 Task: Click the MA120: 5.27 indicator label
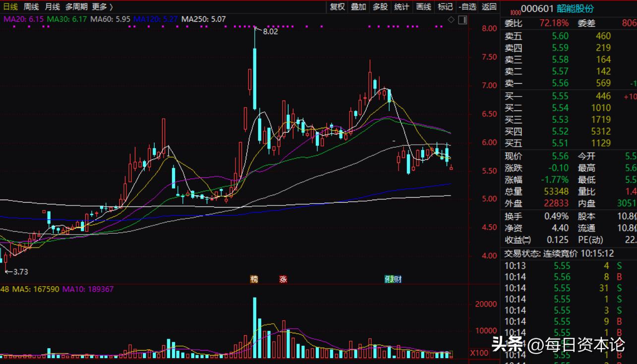[x=156, y=19]
